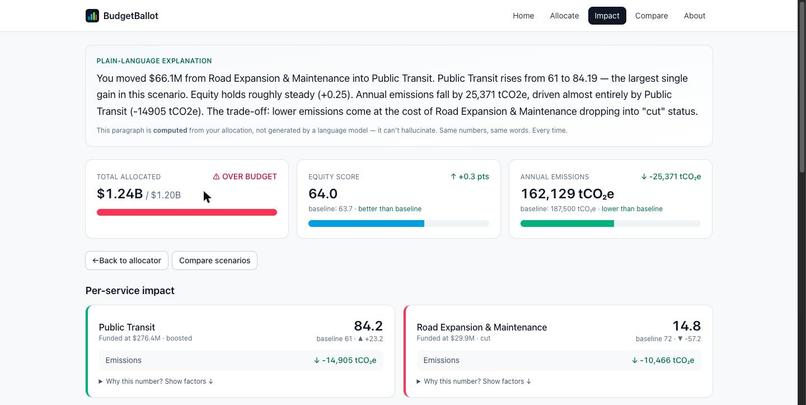Select the Impact nav tab
The height and width of the screenshot is (405, 806).
[607, 16]
